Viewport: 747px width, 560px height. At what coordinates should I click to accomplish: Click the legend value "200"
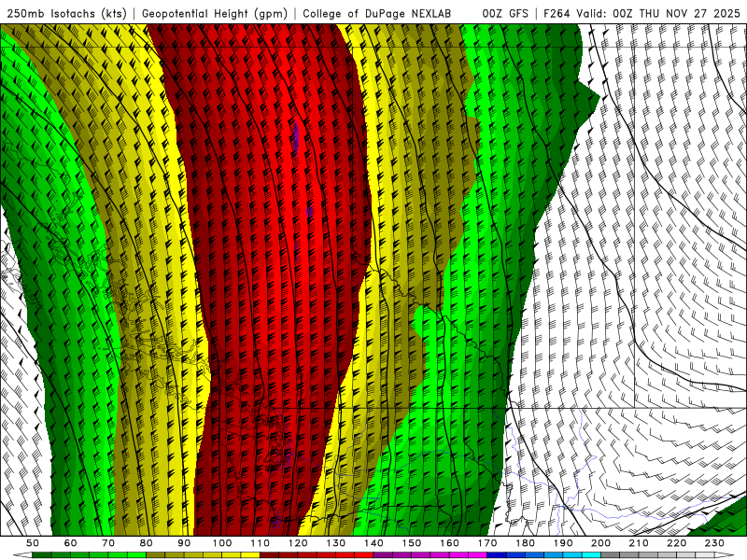click(x=600, y=543)
